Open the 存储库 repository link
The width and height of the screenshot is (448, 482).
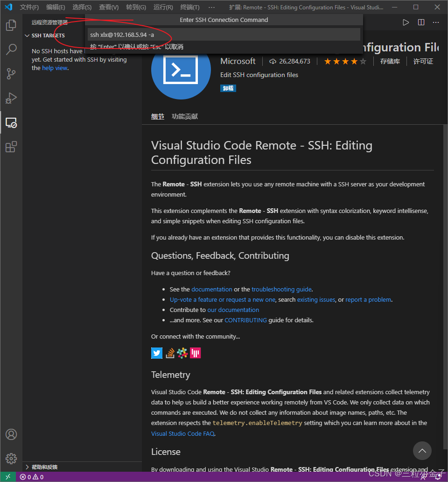point(390,62)
